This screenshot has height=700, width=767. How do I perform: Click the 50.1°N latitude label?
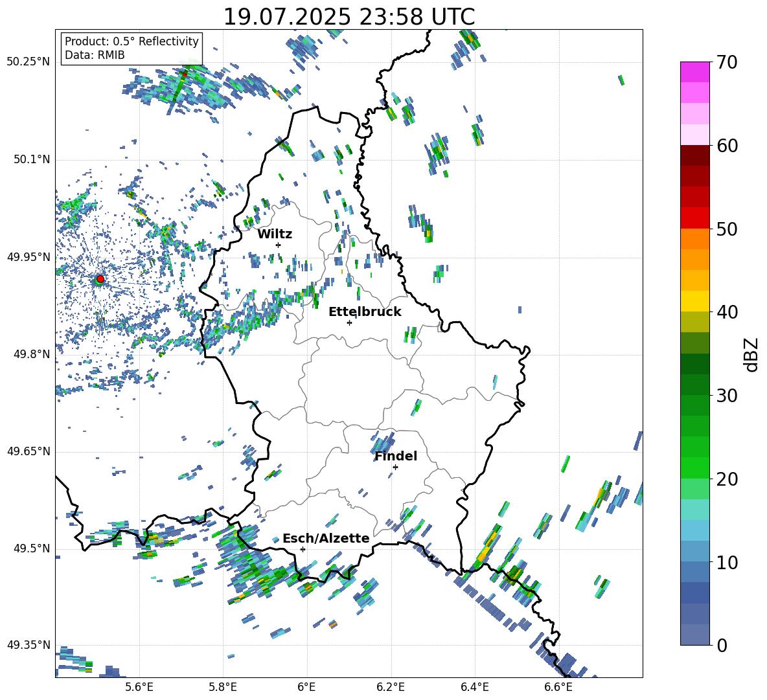32,159
